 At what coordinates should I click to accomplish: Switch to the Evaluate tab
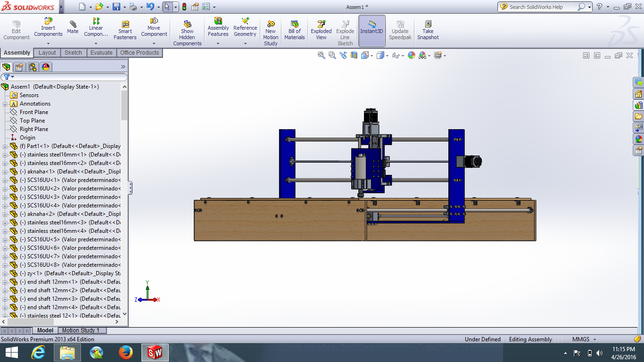pyautogui.click(x=102, y=53)
